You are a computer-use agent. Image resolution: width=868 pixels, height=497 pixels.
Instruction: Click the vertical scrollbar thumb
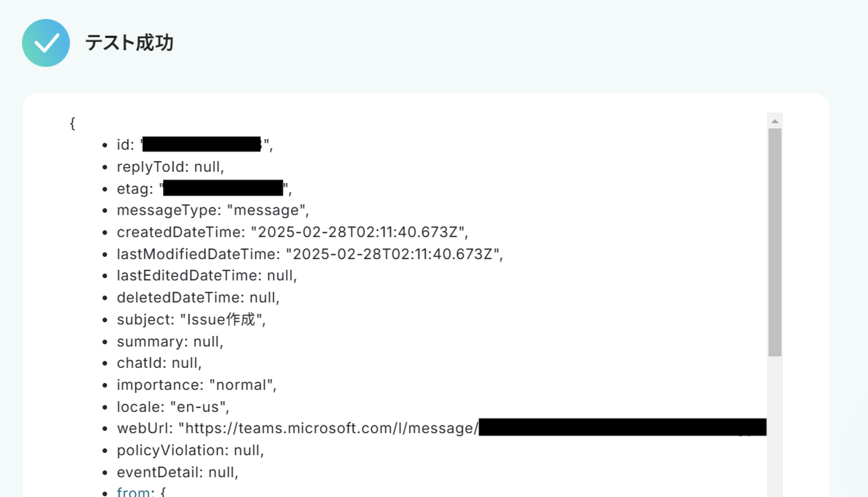pos(775,242)
